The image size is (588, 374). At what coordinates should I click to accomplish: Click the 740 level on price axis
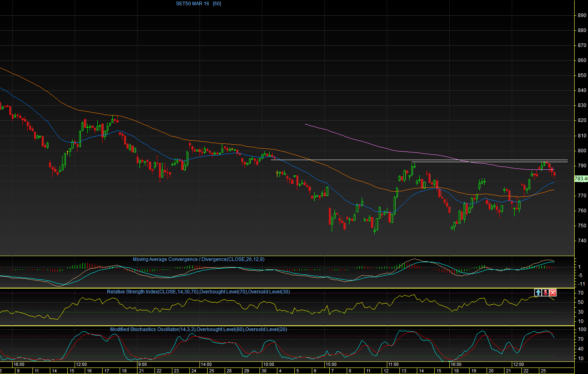(x=582, y=241)
